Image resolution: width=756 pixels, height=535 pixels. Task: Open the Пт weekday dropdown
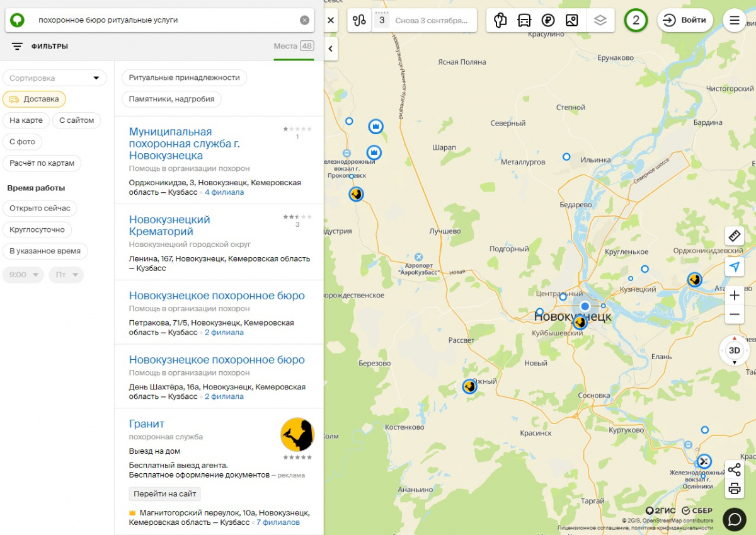coord(66,275)
